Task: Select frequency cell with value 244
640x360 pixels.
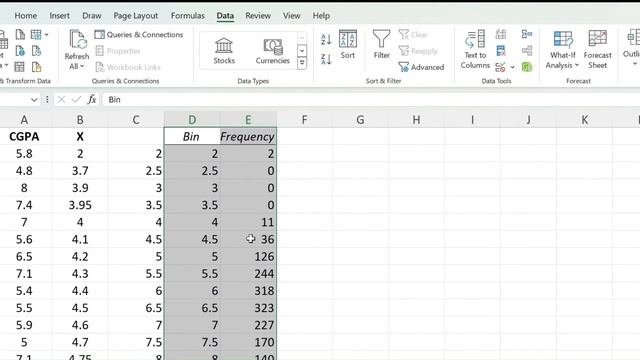Action: 248,273
